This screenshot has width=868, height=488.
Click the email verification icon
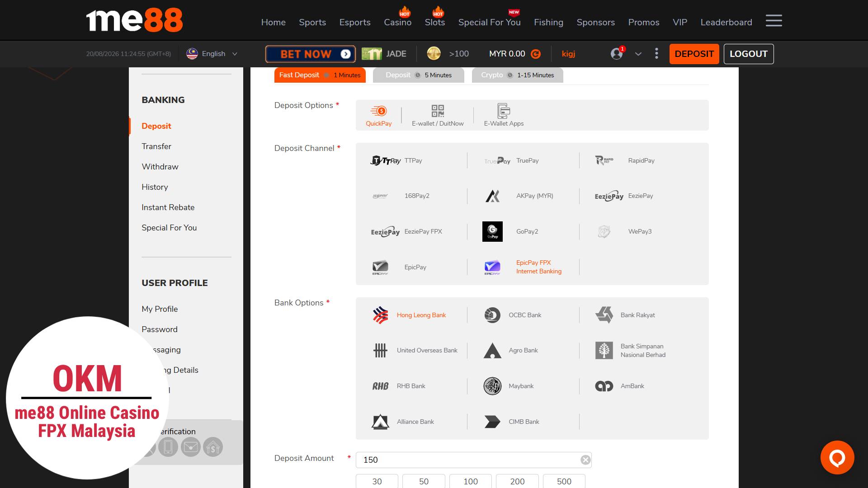click(x=190, y=447)
